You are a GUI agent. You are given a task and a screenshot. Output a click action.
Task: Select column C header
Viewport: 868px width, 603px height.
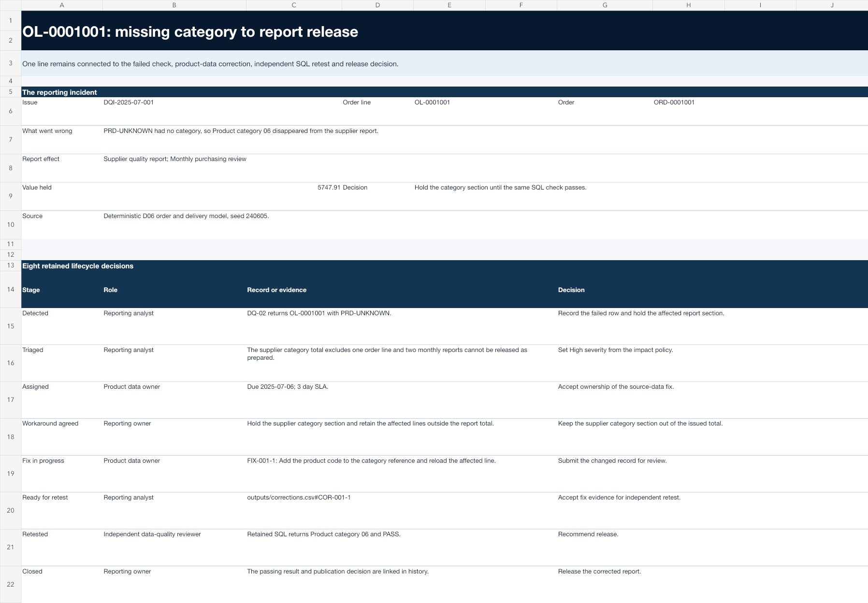294,5
